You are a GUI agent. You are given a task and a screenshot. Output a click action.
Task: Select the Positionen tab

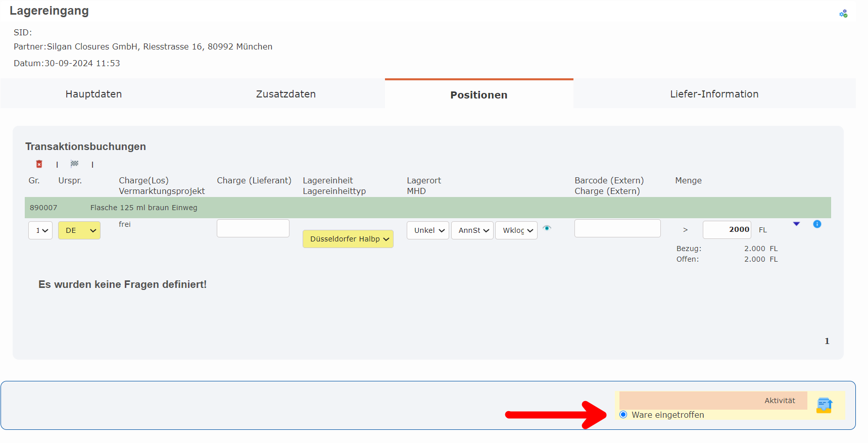(479, 94)
